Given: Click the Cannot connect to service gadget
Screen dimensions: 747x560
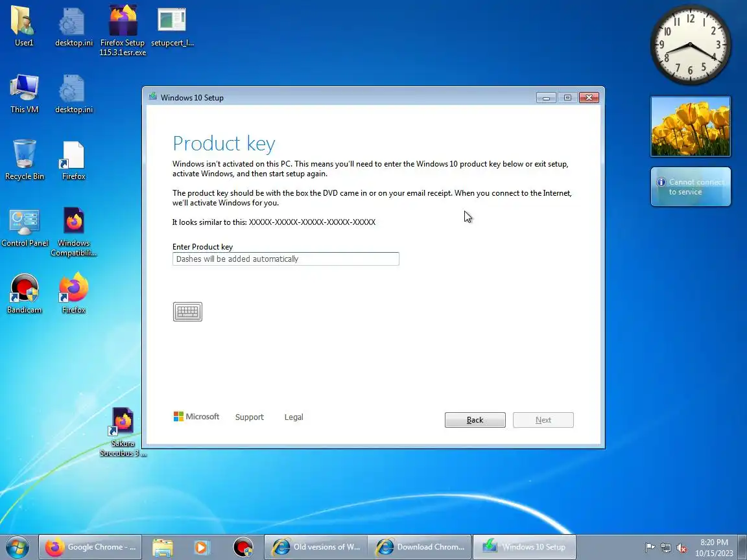Looking at the screenshot, I should (x=691, y=187).
